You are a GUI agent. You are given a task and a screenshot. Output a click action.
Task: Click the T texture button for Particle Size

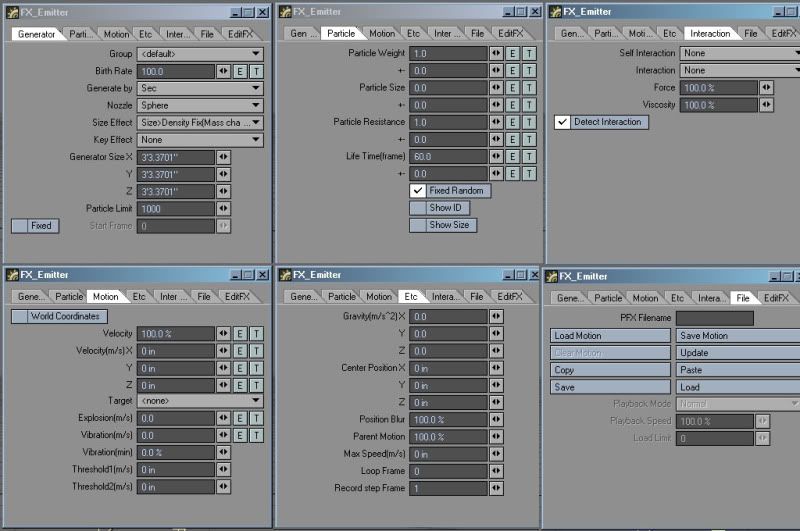click(x=529, y=88)
